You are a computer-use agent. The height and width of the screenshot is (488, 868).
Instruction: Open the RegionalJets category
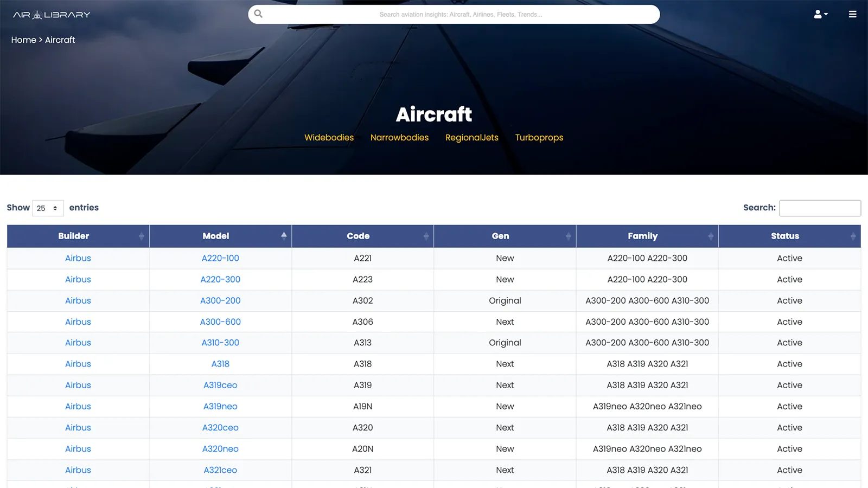tap(471, 138)
